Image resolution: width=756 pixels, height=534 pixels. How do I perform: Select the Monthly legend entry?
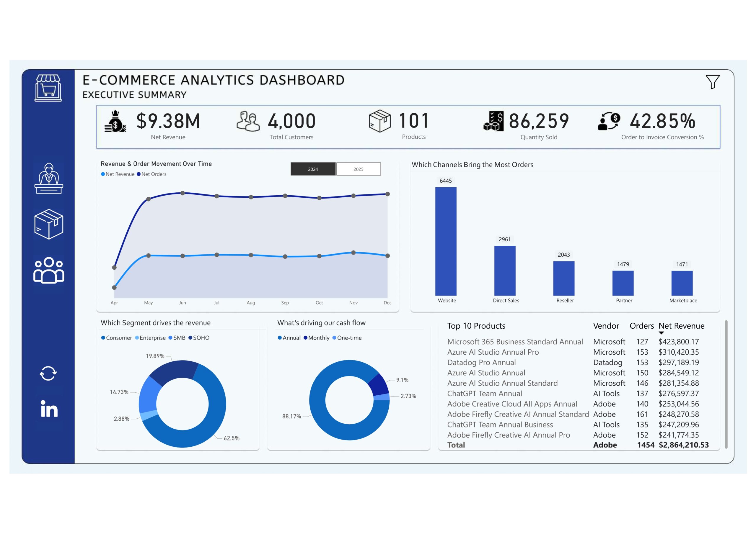click(x=316, y=338)
